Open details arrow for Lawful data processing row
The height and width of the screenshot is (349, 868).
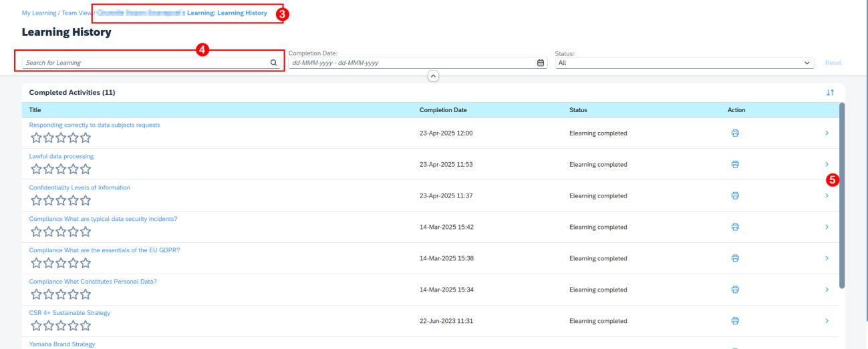tap(827, 163)
